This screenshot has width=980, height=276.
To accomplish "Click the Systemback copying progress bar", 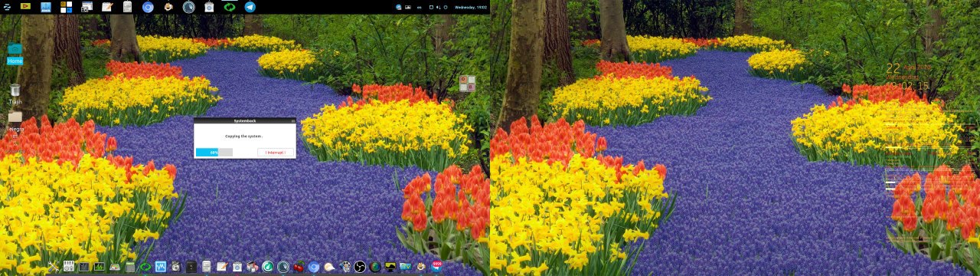I will (x=214, y=153).
